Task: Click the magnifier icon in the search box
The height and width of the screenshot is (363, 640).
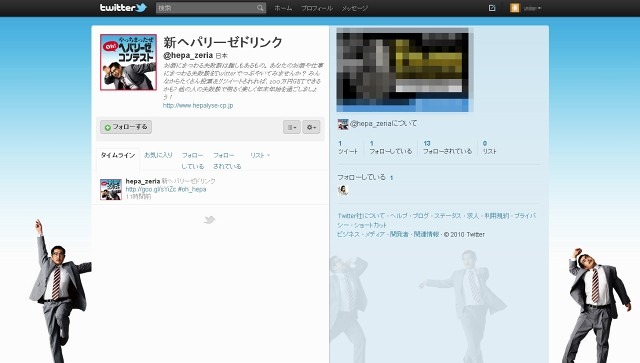Action: tap(260, 8)
